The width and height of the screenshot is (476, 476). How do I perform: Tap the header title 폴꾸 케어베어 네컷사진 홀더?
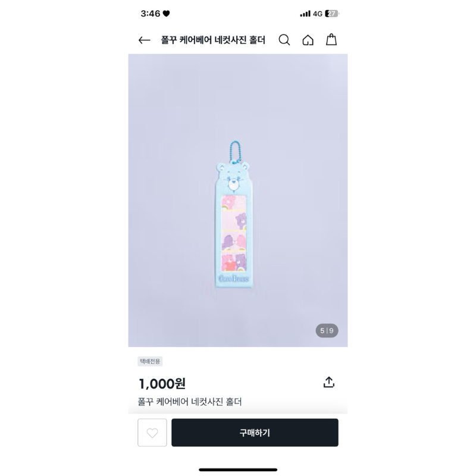click(213, 40)
